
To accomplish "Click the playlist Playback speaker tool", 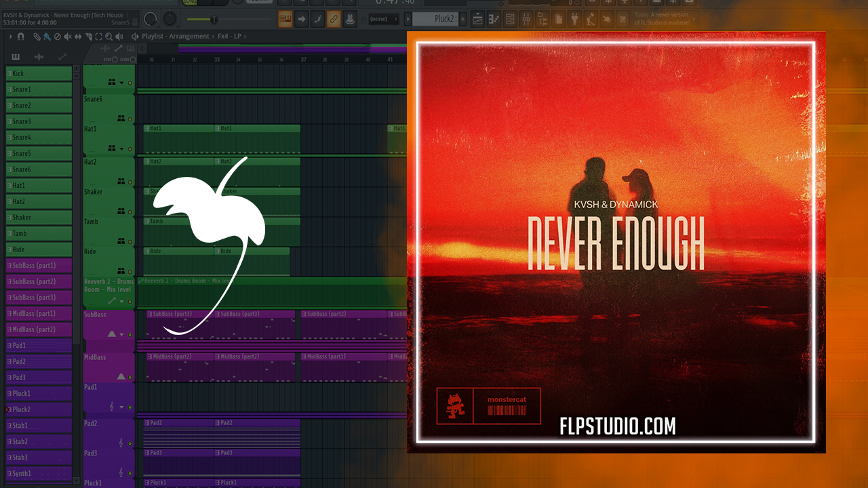I will point(119,37).
